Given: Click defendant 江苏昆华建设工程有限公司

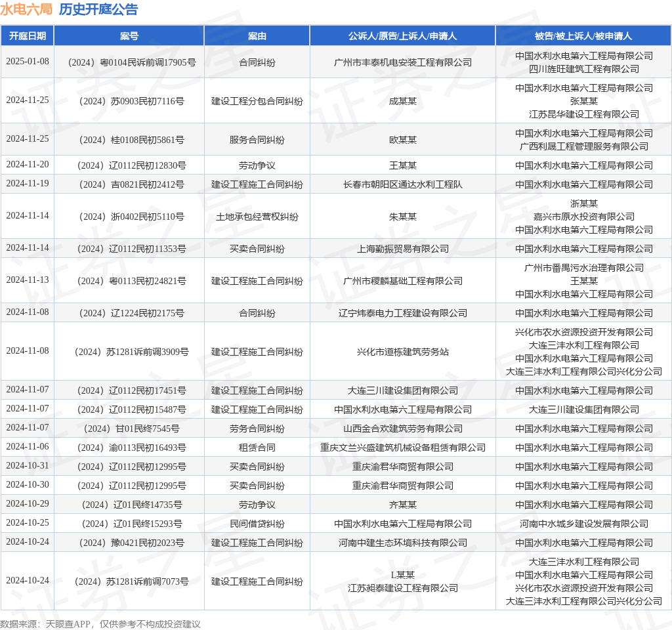Looking at the screenshot, I should 583,114.
